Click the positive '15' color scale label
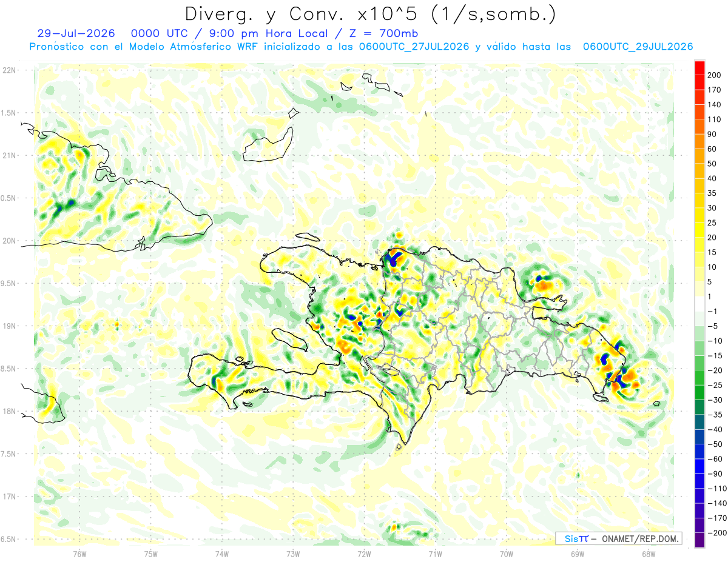The height and width of the screenshot is (562, 728). click(712, 252)
